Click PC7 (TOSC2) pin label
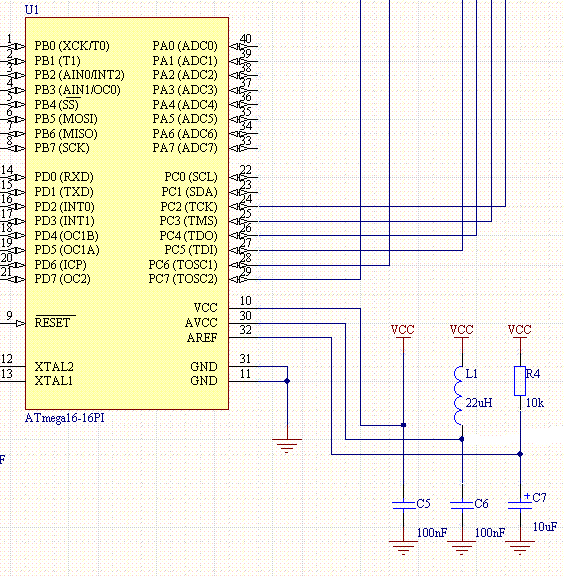Screen dimensions: 564x576 pos(183,279)
